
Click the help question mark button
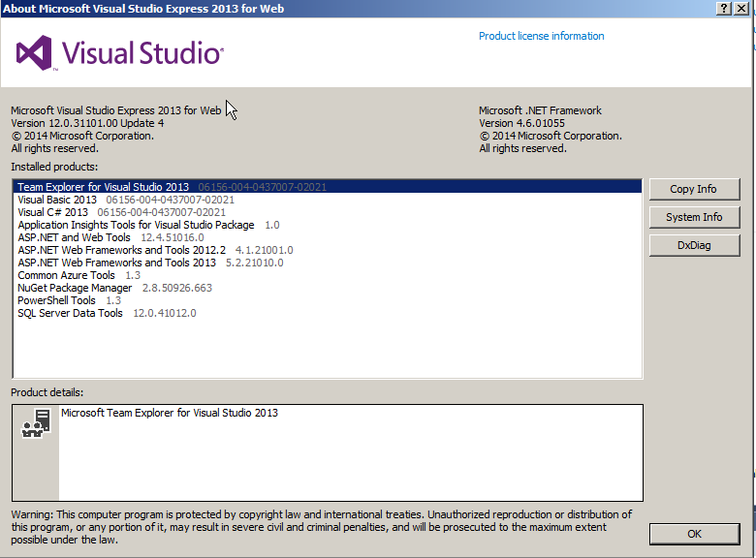coord(724,9)
